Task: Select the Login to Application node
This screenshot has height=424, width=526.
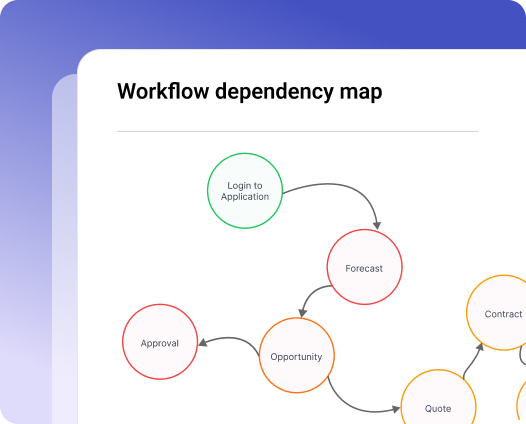Action: click(x=245, y=191)
